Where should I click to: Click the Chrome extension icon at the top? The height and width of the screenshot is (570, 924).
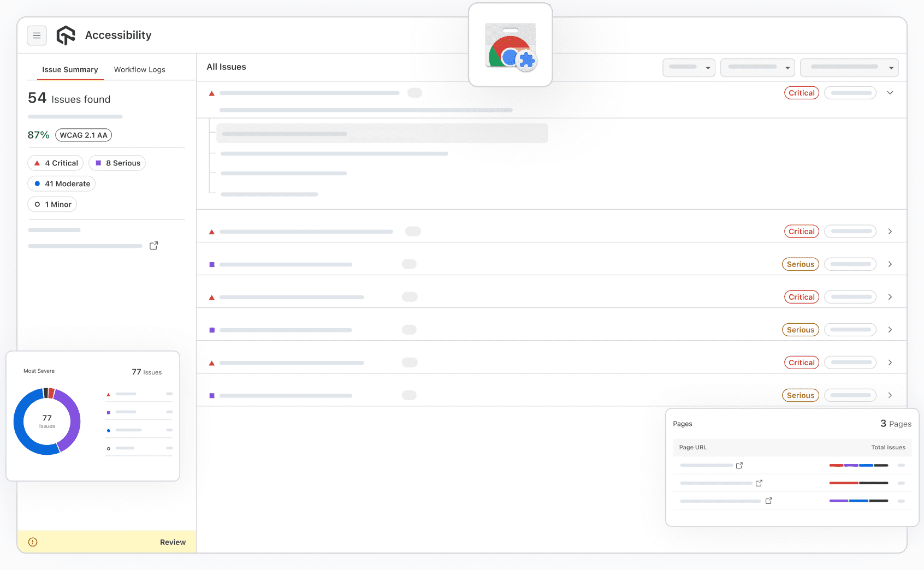tap(510, 45)
